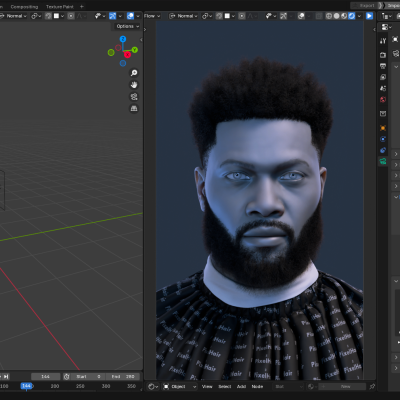Open the green Object Data properties tab

[x=383, y=162]
